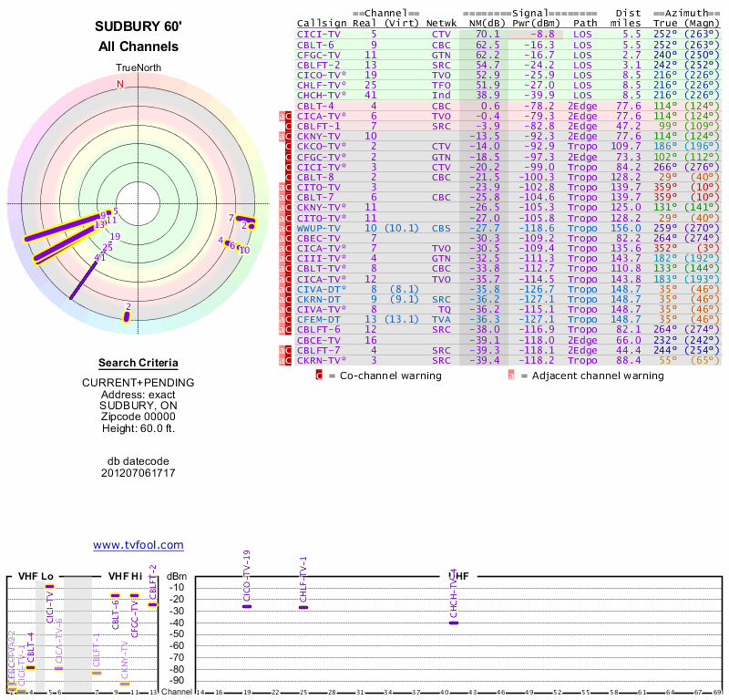Screen dimensions: 729x700
Task: Click the CICO-TV* callsign in the table
Action: 322,76
